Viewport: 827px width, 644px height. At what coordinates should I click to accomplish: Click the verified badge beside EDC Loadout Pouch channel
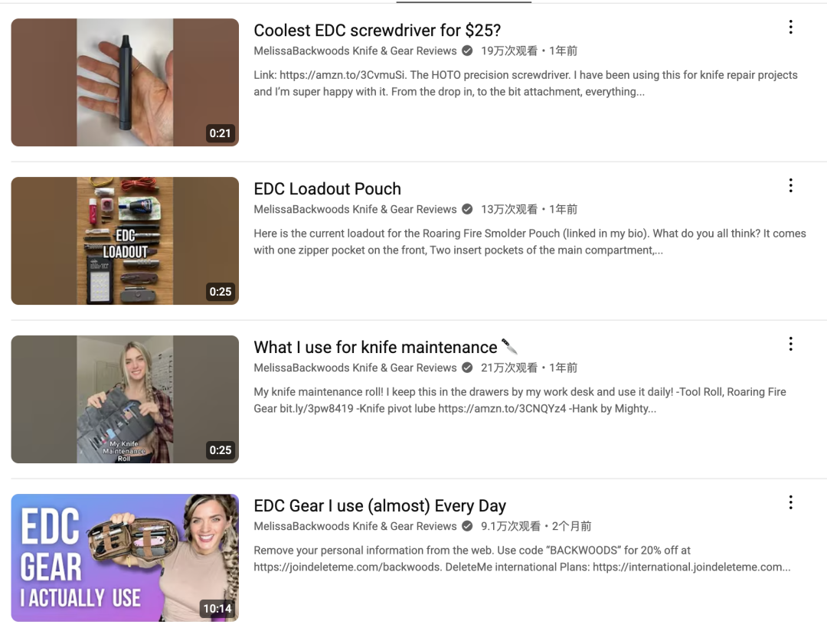coord(467,209)
